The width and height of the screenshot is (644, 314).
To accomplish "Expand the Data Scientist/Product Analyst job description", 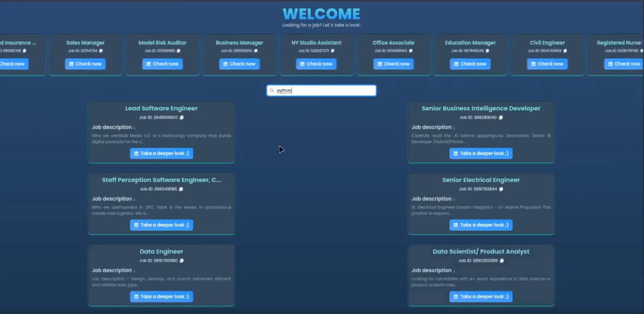I will [x=454, y=270].
